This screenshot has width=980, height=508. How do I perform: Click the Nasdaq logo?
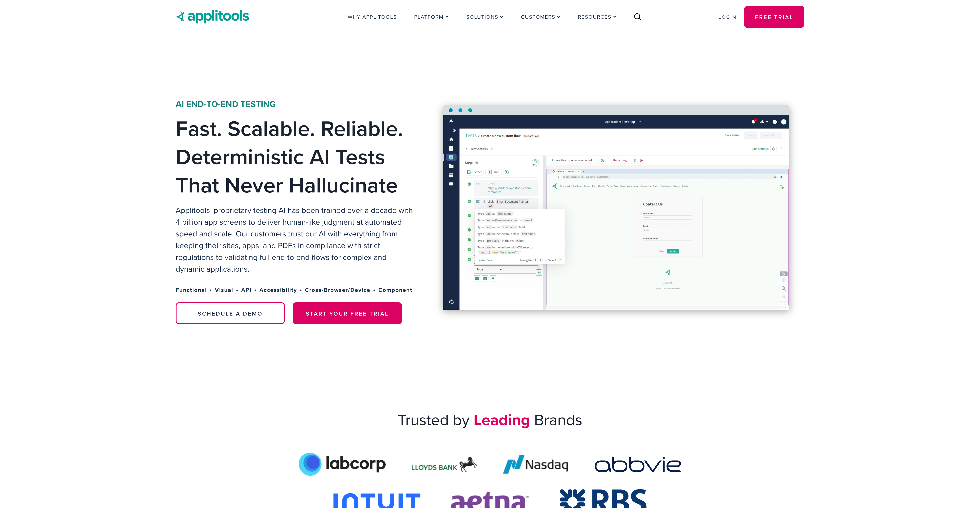tap(535, 464)
